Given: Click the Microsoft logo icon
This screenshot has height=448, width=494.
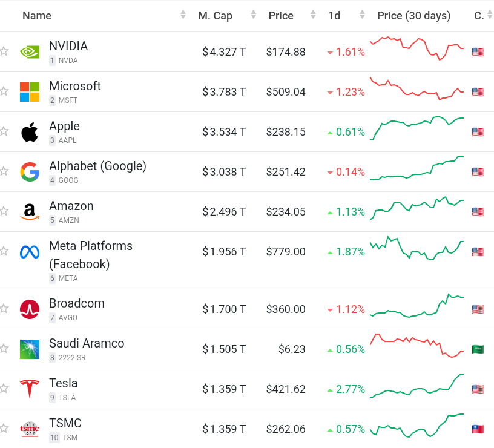Looking at the screenshot, I should 30,92.
